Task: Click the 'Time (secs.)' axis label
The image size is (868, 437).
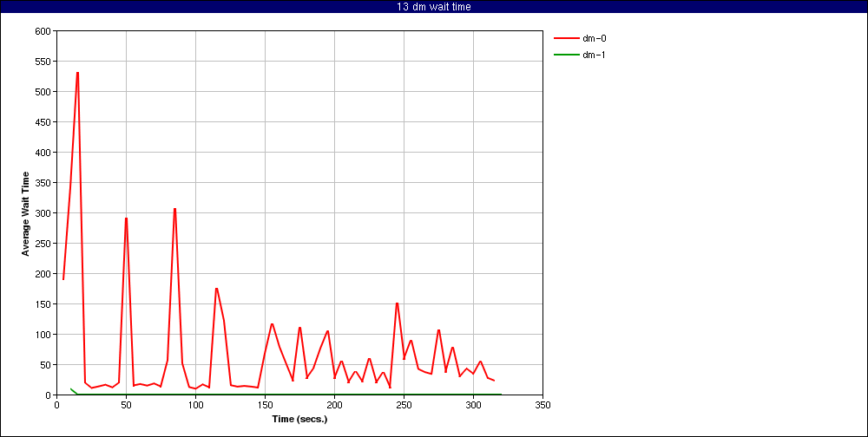Action: point(300,419)
